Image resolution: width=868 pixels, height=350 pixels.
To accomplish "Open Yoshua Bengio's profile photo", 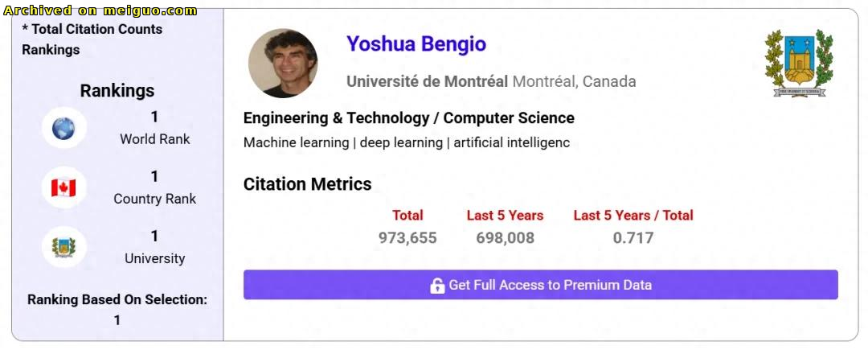I will point(283,63).
